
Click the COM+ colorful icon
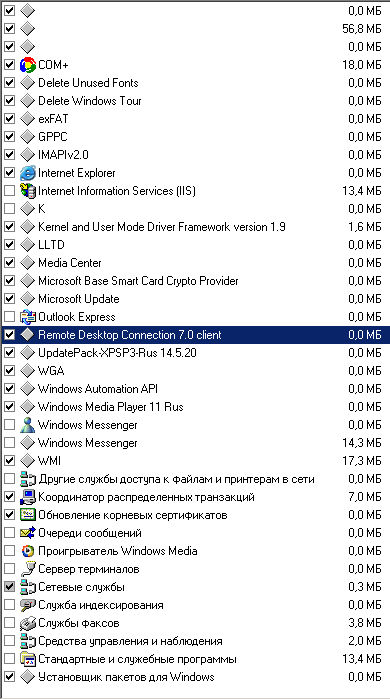click(x=28, y=65)
